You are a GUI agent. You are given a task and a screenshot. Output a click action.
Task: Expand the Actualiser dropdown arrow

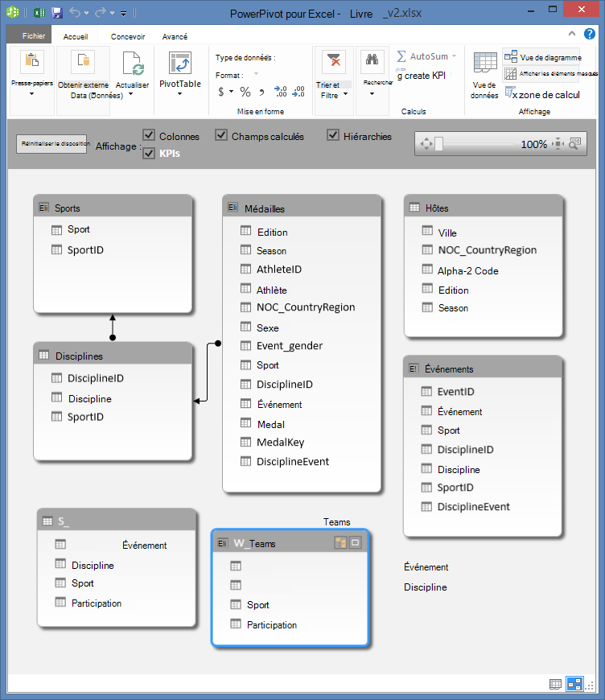click(131, 94)
